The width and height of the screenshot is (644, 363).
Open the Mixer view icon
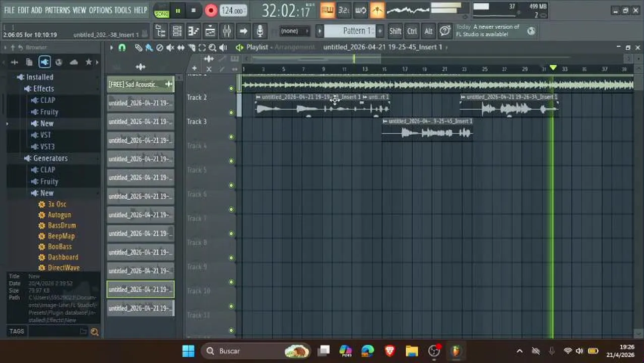[227, 31]
